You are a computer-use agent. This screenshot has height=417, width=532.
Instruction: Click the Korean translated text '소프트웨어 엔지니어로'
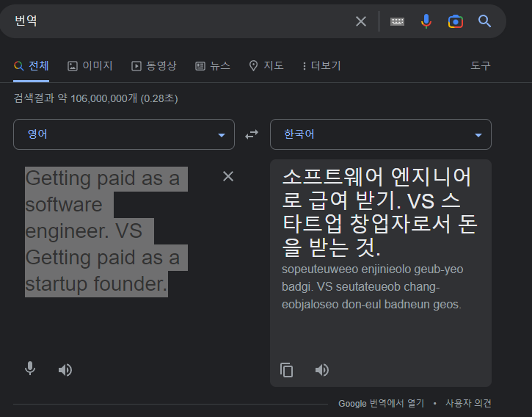376,188
